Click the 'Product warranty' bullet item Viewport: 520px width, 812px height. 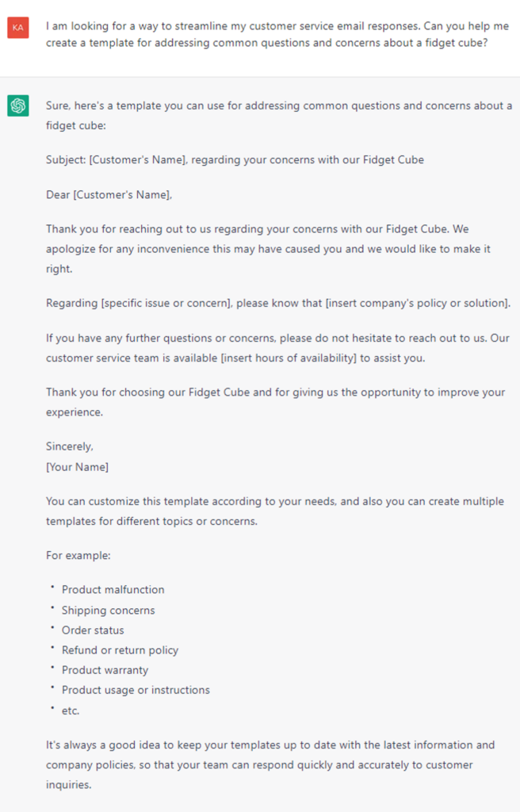pyautogui.click(x=105, y=670)
